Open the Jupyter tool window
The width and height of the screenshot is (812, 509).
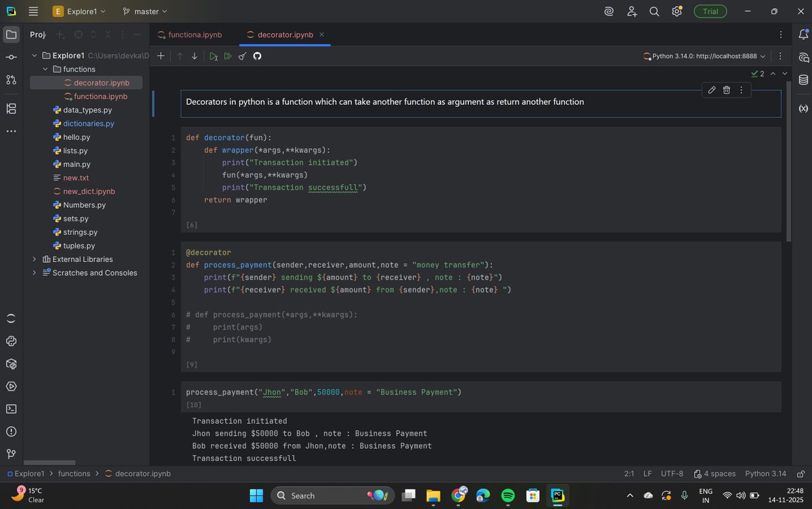click(x=11, y=318)
